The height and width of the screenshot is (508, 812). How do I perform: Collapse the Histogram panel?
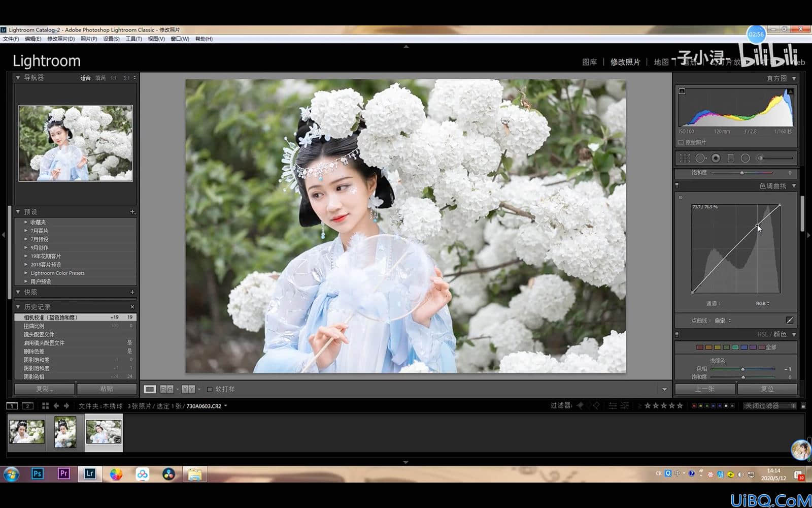[x=794, y=78]
